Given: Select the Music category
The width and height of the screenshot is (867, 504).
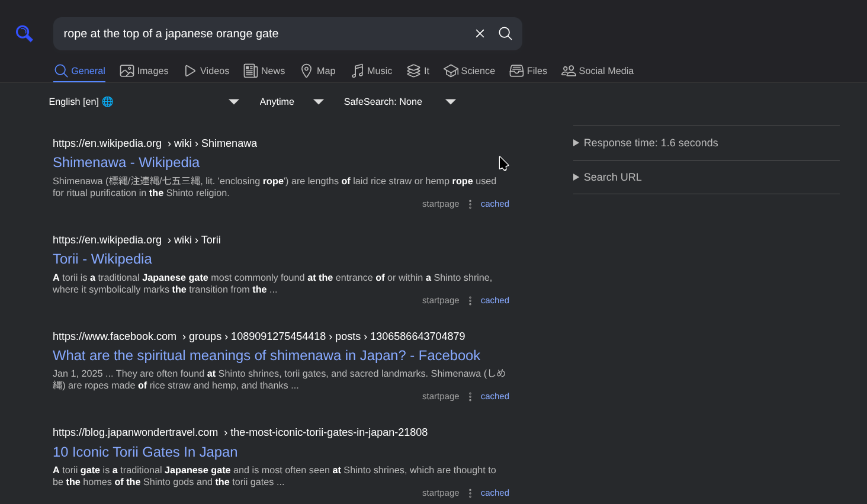Looking at the screenshot, I should tap(371, 71).
